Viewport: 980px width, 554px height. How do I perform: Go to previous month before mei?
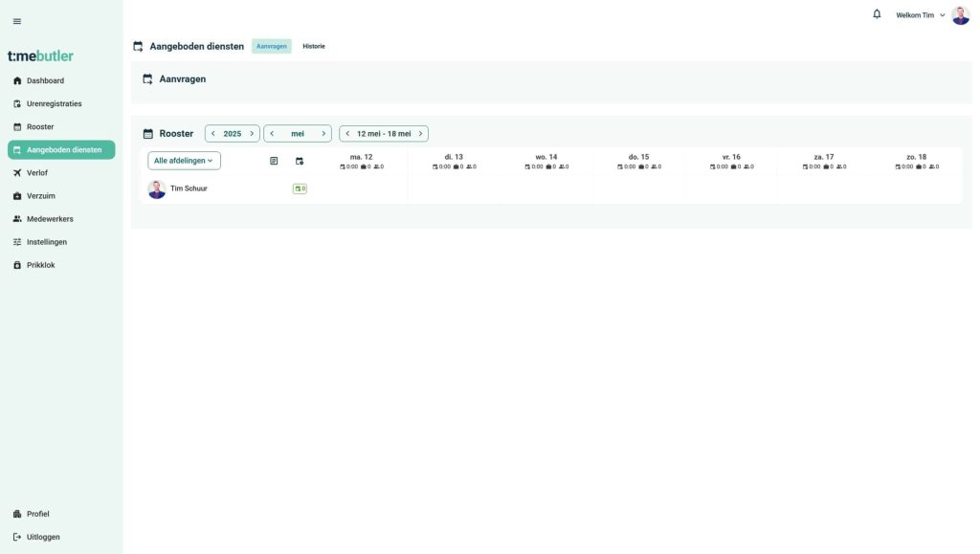point(272,134)
